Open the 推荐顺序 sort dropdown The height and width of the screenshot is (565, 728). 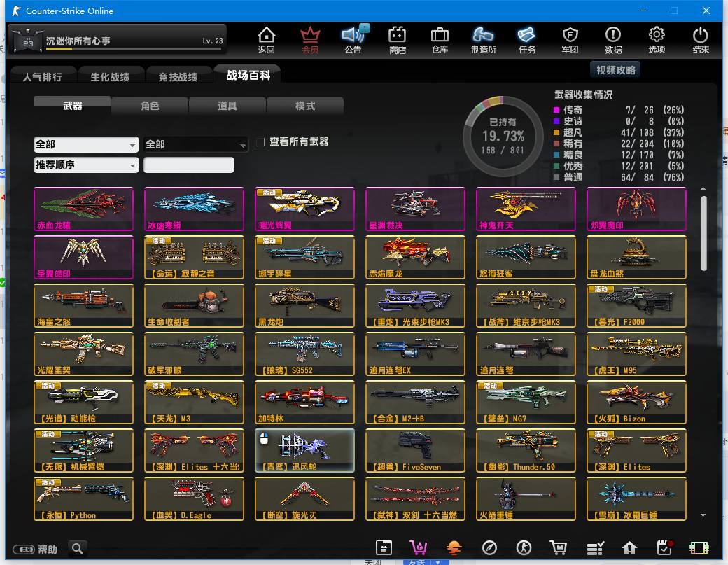[86, 165]
